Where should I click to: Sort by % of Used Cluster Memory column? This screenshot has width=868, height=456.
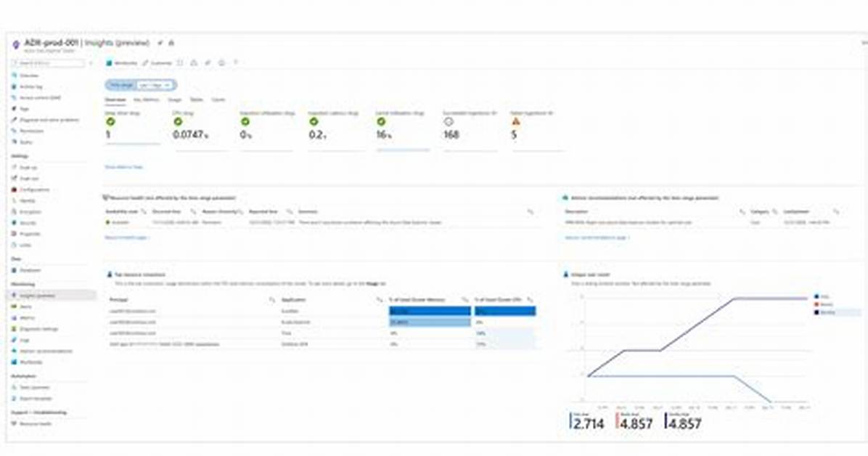[417, 300]
